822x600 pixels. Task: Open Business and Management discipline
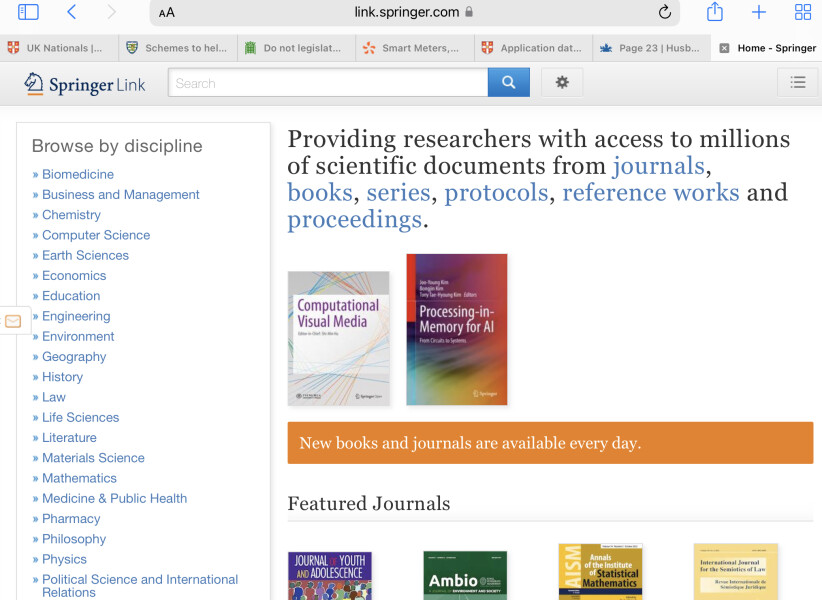tap(121, 195)
